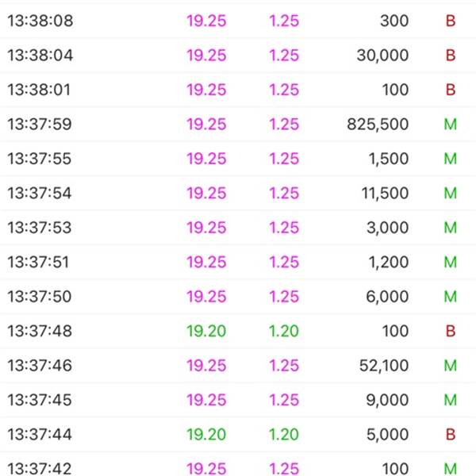Image resolution: width=476 pixels, height=476 pixels.
Task: Tap the 5,000 volume trade at 13:37:44
Action: click(238, 435)
